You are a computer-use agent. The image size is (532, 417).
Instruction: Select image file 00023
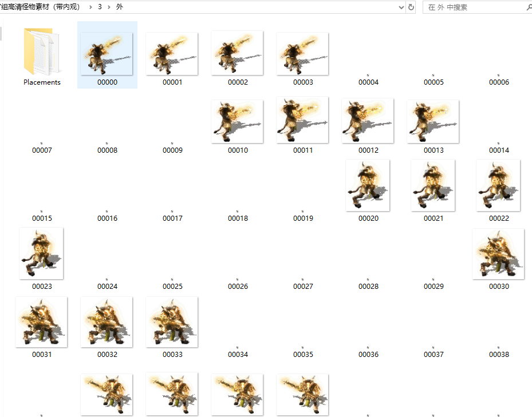41,253
